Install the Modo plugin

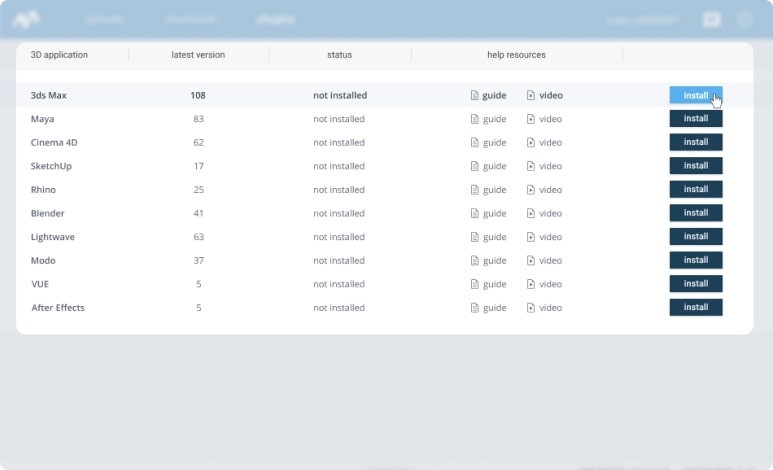point(696,260)
